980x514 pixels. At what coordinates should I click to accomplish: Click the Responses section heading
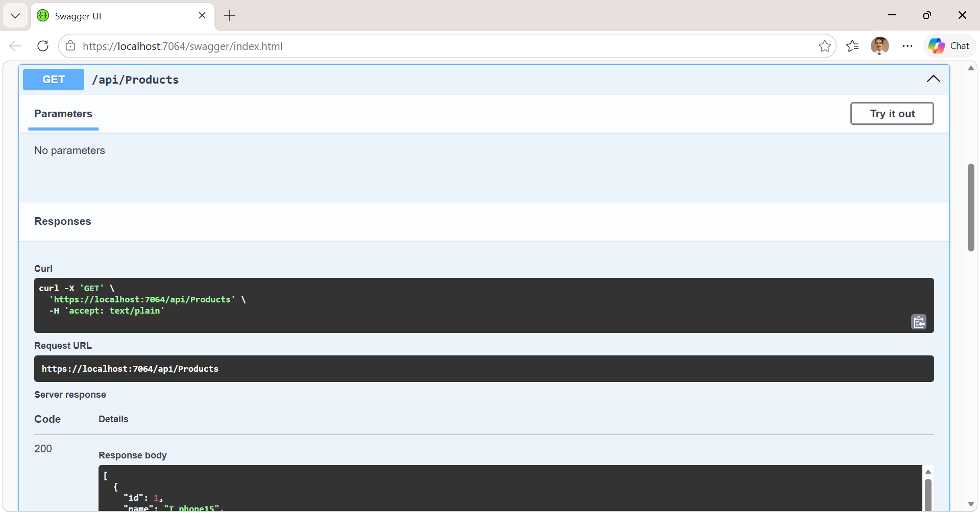pos(63,221)
